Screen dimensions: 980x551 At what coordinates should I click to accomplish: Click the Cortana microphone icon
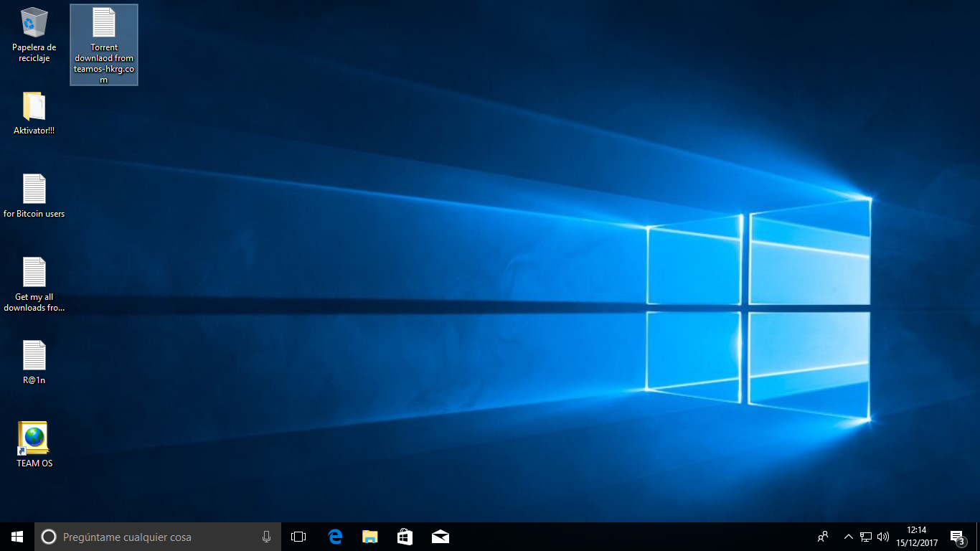pos(266,537)
